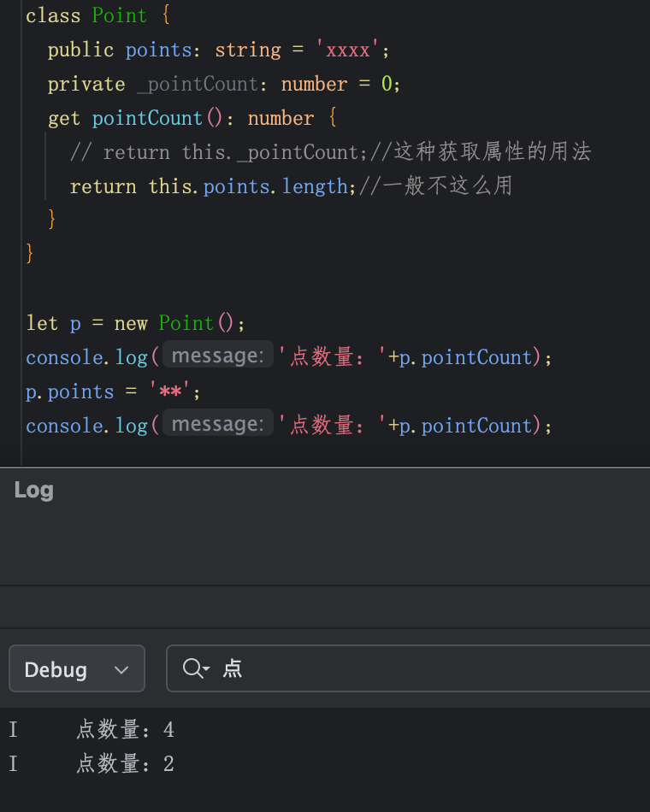
Task: Click the first message: inlay hint
Action: [x=218, y=355]
